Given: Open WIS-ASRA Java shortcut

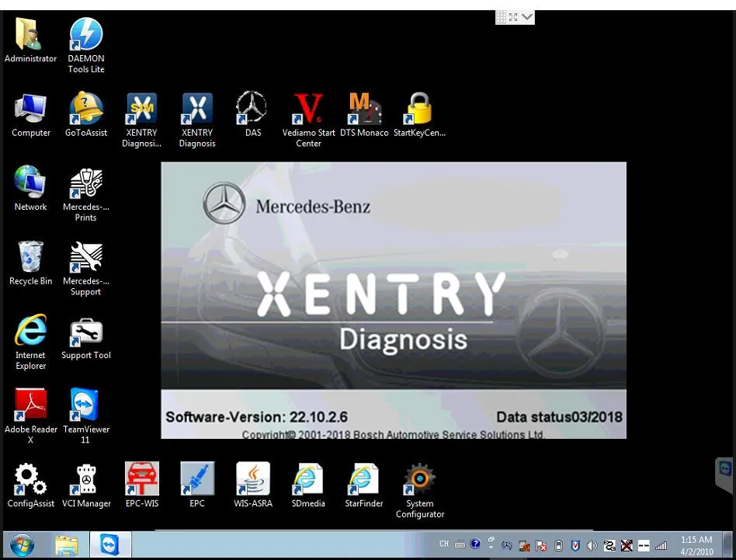Looking at the screenshot, I should pyautogui.click(x=253, y=485).
